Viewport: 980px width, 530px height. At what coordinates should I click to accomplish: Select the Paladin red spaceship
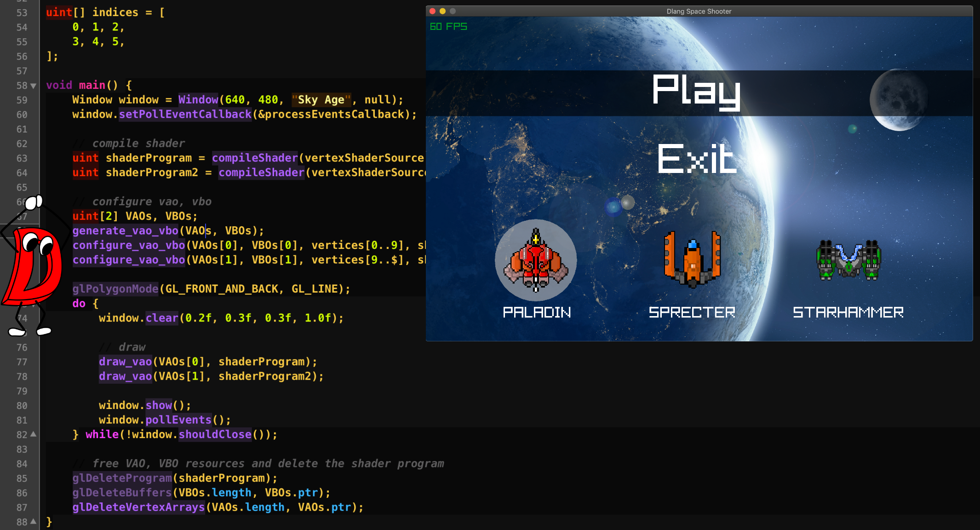(535, 260)
